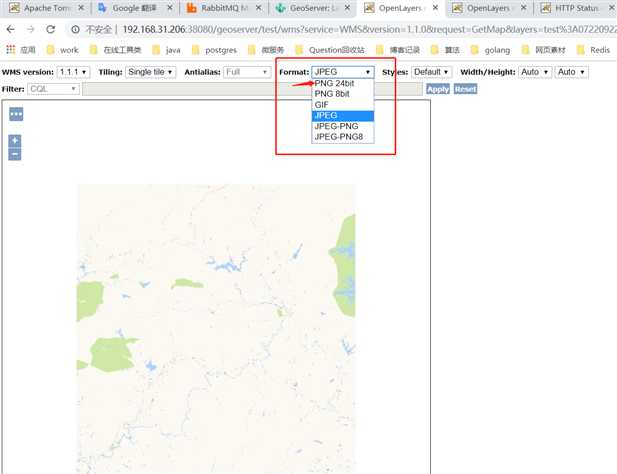Close the GeoServer tab
This screenshot has width=617, height=474.
[347, 7]
